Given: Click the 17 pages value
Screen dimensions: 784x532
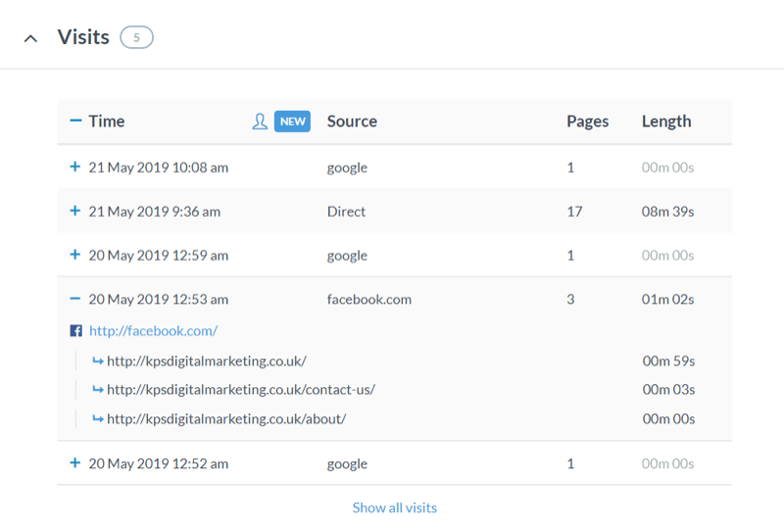Looking at the screenshot, I should point(574,212).
